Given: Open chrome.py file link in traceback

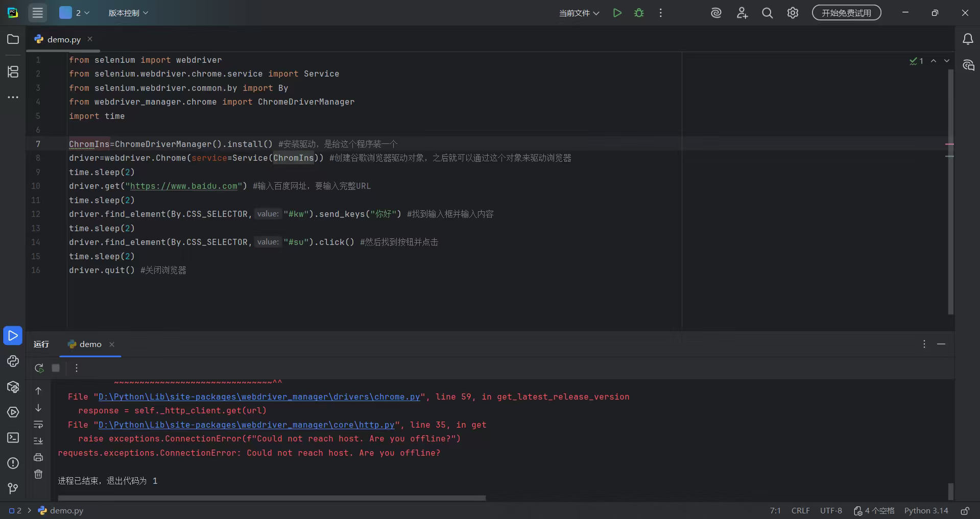Looking at the screenshot, I should [259, 397].
